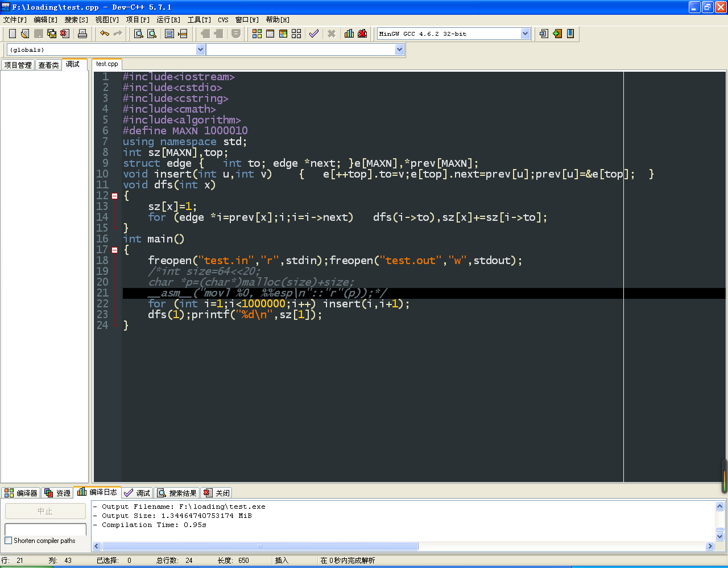This screenshot has width=728, height=568.
Task: Open the empty member function dropdown
Action: point(399,50)
